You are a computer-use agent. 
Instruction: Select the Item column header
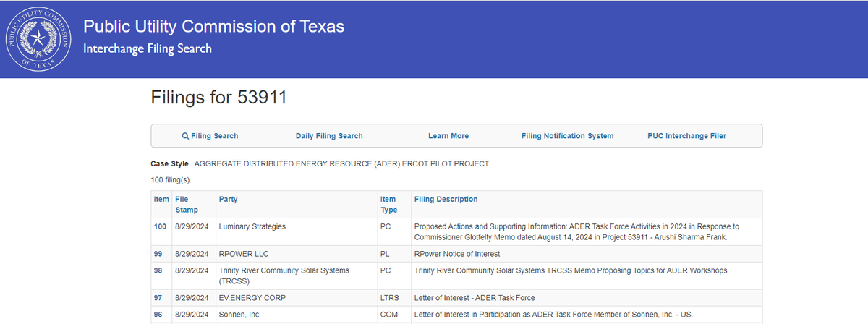click(161, 199)
